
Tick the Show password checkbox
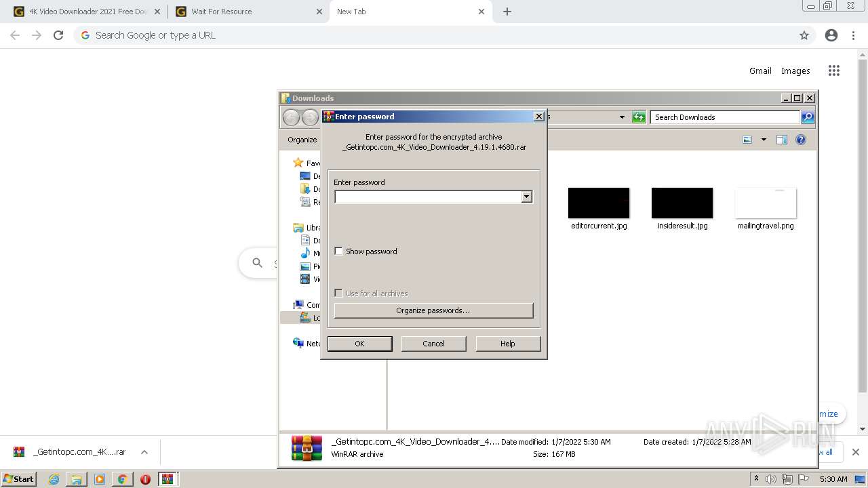[x=339, y=251]
